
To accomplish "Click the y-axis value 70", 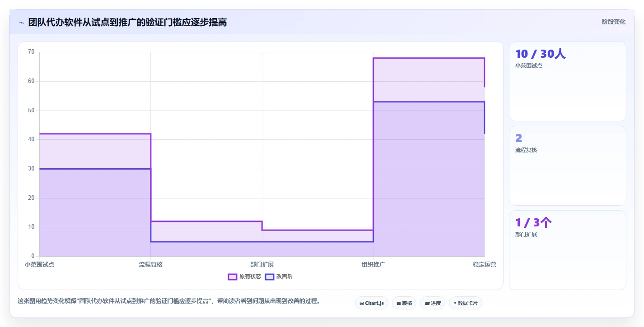I will click(x=31, y=52).
